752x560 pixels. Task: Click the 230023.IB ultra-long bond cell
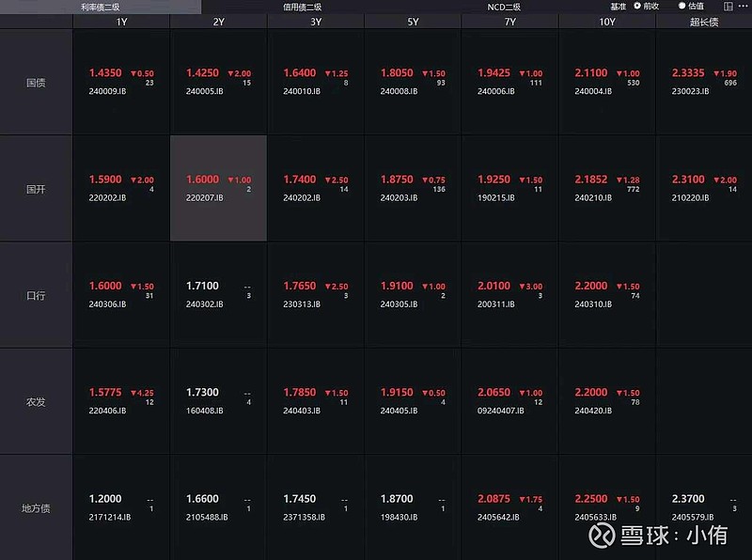pos(704,82)
